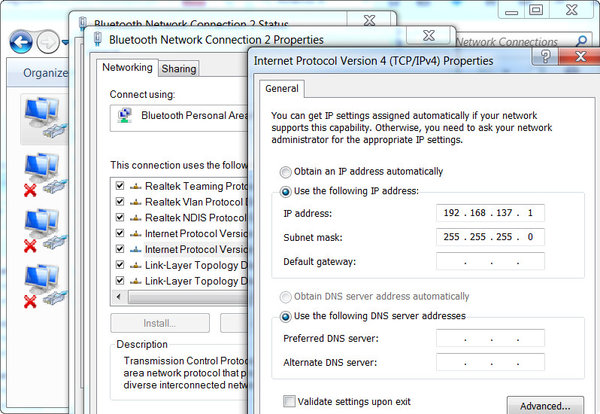Screen dimensions: 600x414
Task: Select Use the following DNS server addresses
Action: (285, 316)
